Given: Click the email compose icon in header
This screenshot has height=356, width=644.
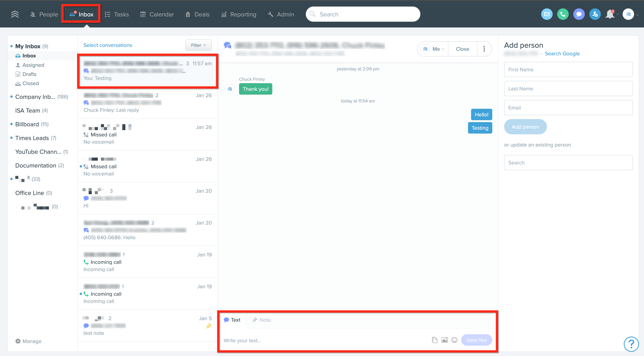Looking at the screenshot, I should point(547,14).
